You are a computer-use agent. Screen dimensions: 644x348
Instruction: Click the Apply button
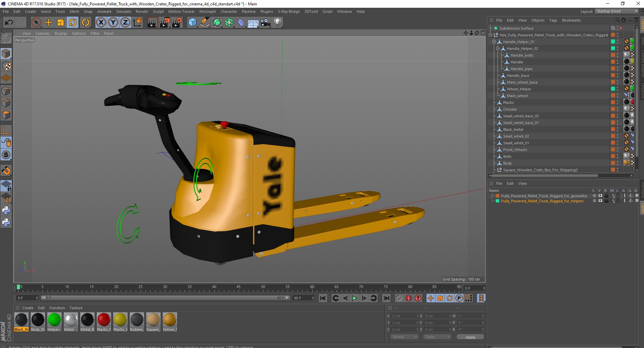(x=470, y=337)
